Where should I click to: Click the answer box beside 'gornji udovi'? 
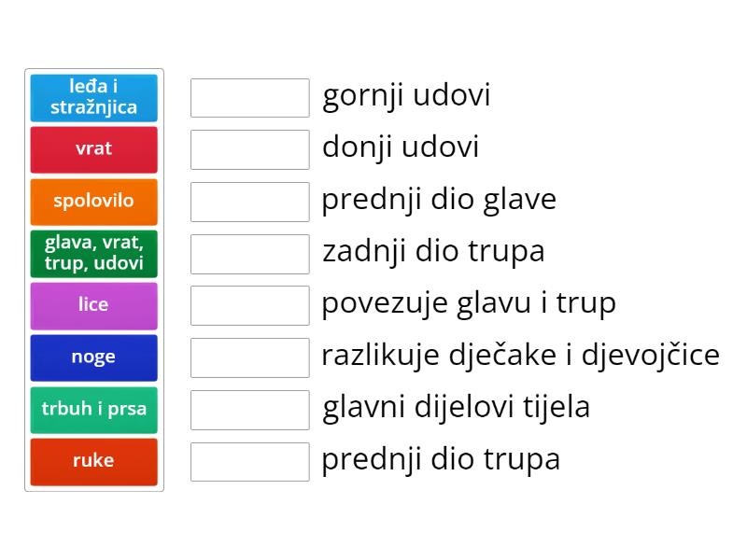249,96
